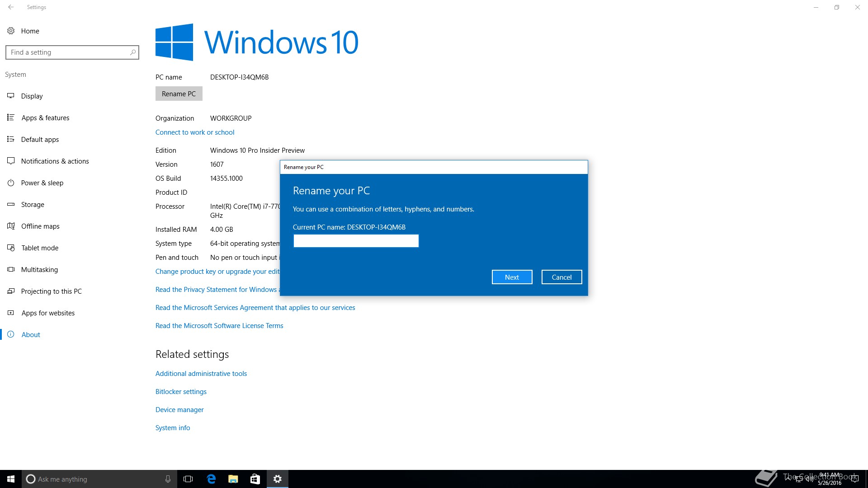The width and height of the screenshot is (868, 488).
Task: Select Offline maps in the sidebar
Action: [x=40, y=226]
